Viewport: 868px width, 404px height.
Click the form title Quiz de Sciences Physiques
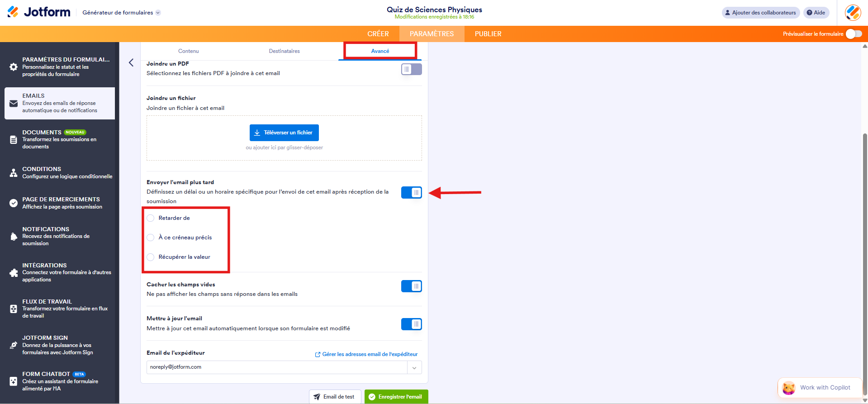point(434,10)
